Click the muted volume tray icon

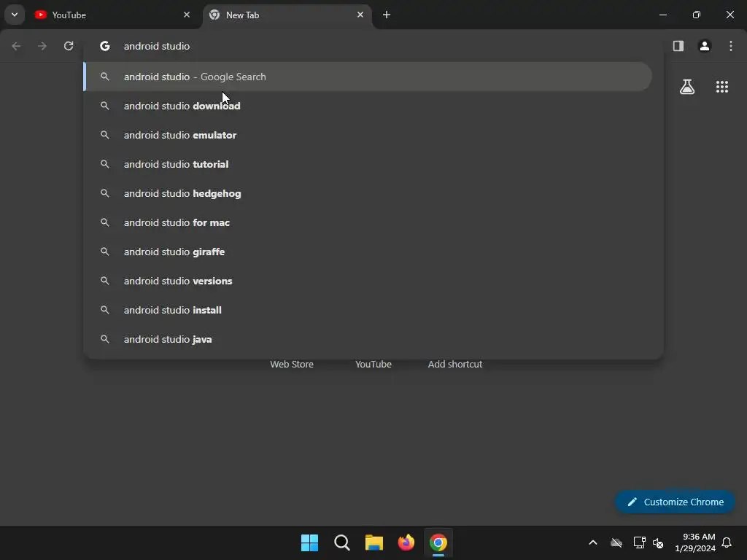pyautogui.click(x=658, y=542)
